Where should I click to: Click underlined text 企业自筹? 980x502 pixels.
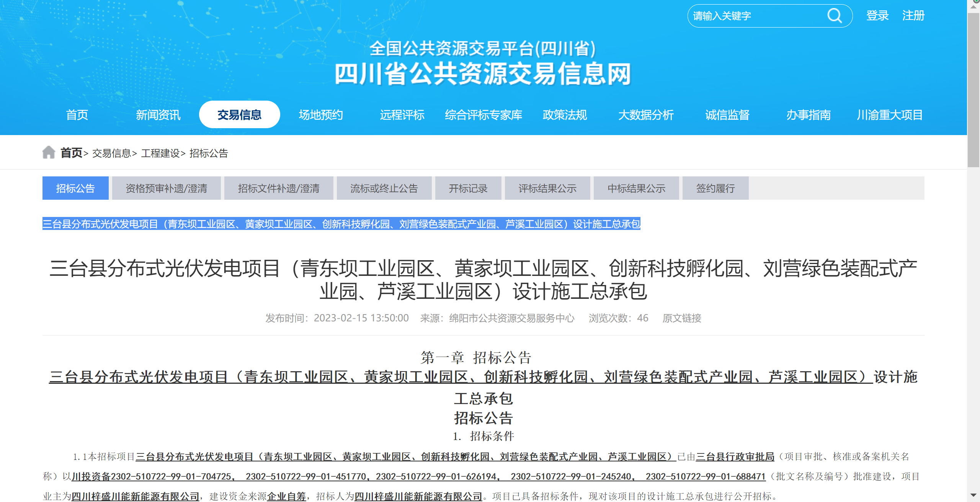286,497
